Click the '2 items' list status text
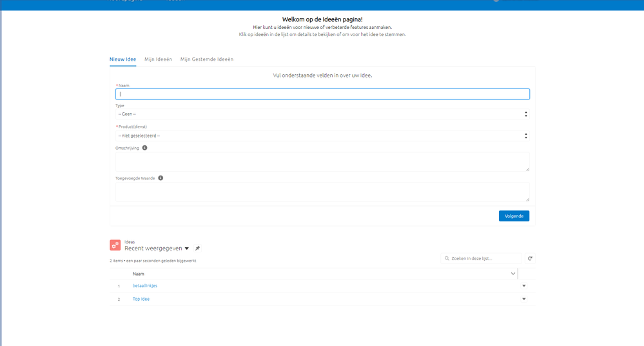This screenshot has height=346, width=644. pyautogui.click(x=153, y=261)
